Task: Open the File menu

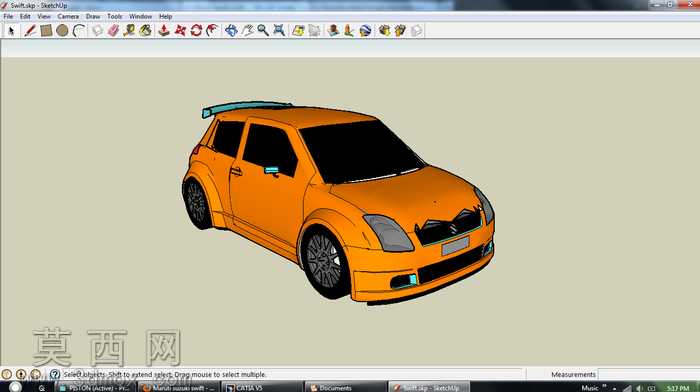Action: pyautogui.click(x=8, y=16)
